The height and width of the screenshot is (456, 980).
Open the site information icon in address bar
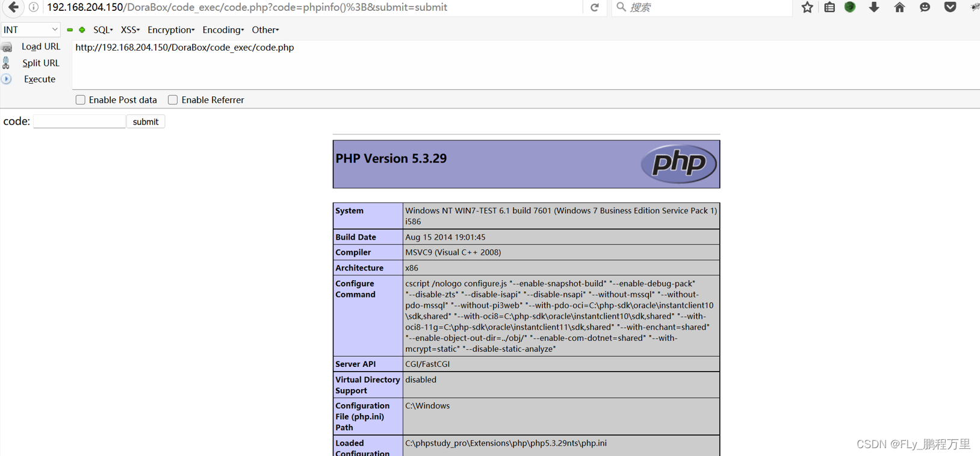pyautogui.click(x=34, y=7)
